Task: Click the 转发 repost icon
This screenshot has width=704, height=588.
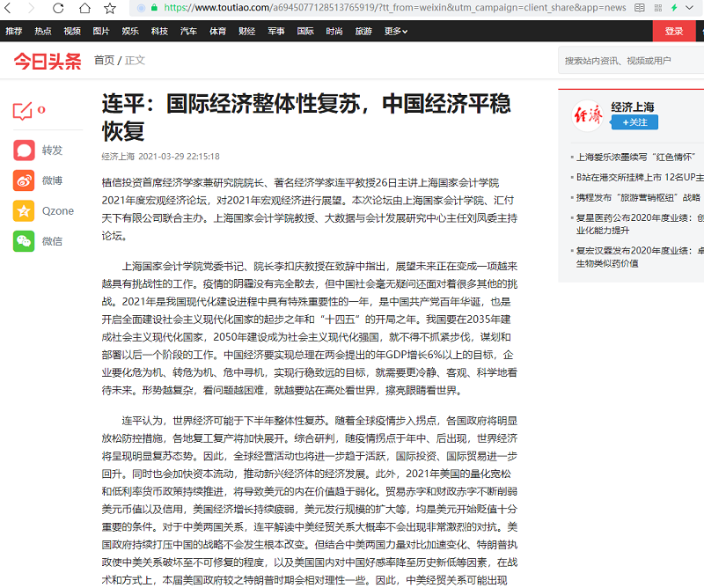Action: click(x=24, y=150)
